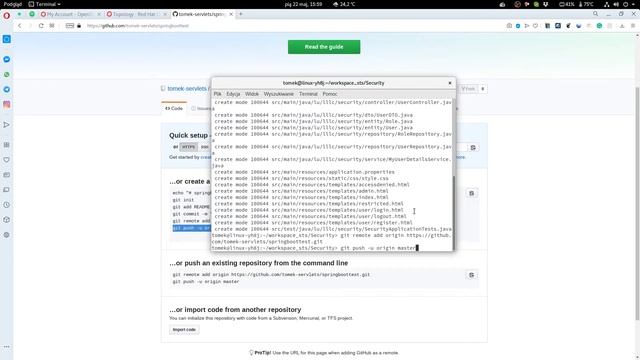Click the "git push -u origin master" line under push existing repository
640x360 pixels.
pos(206,282)
